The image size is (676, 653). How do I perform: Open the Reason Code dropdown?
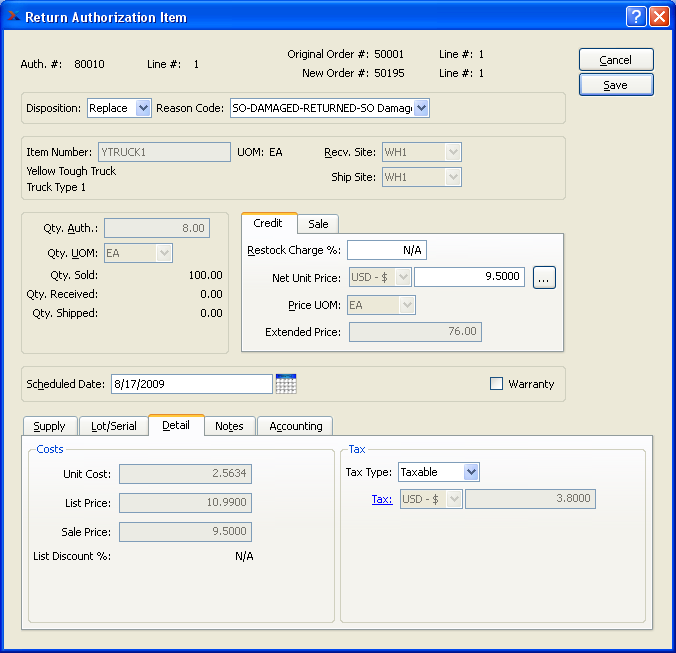[x=421, y=108]
